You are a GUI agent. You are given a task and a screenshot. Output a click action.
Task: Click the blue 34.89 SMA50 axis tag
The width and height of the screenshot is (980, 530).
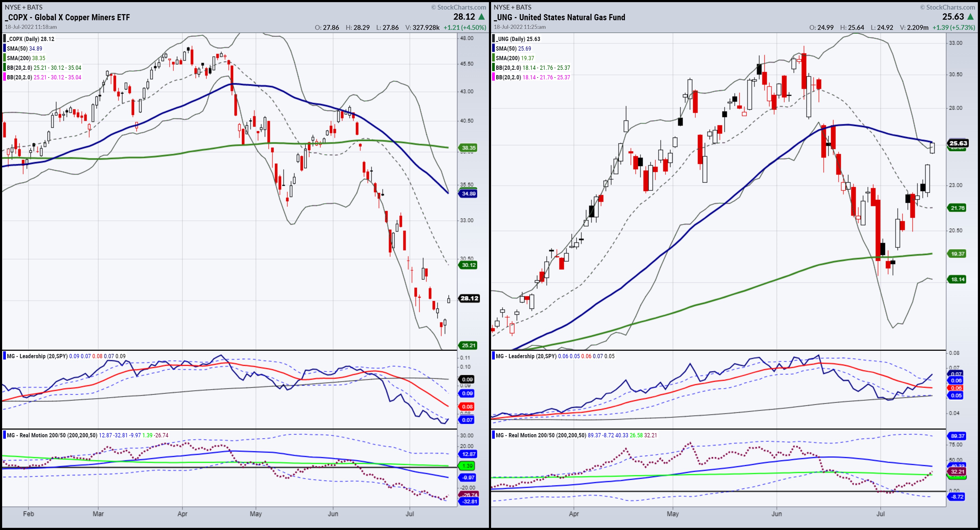(469, 194)
